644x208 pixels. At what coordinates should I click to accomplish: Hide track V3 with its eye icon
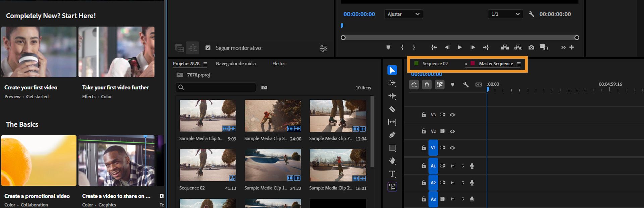pyautogui.click(x=452, y=115)
